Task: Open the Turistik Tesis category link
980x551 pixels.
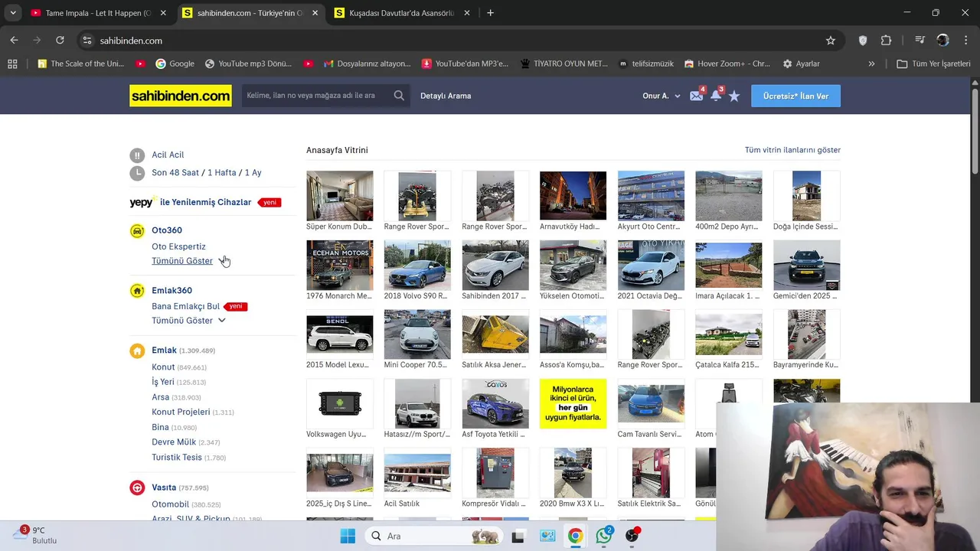Action: (177, 458)
